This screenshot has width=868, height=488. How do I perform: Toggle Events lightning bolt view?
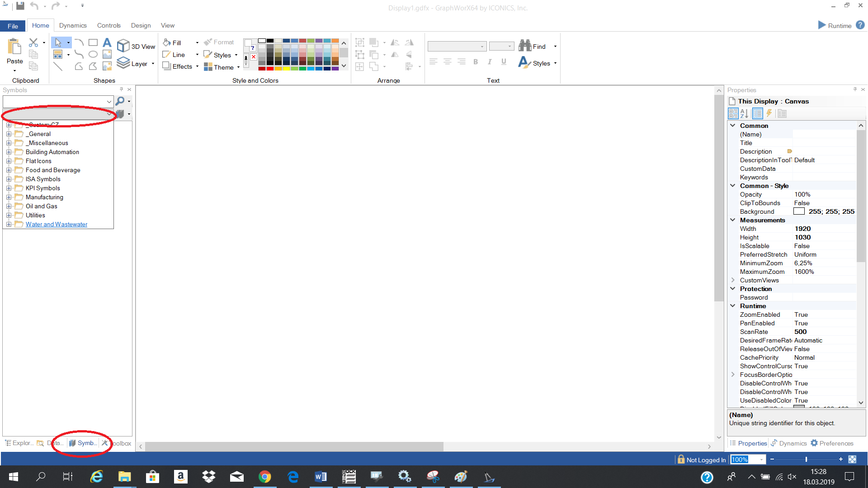pos(769,113)
